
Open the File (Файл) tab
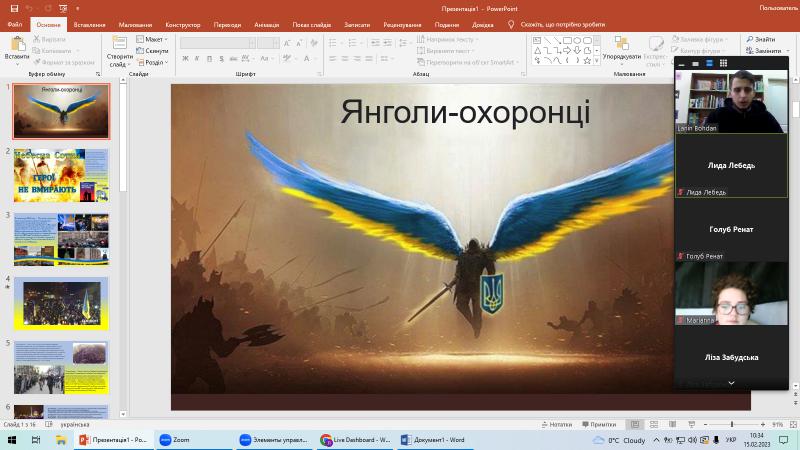pos(15,24)
